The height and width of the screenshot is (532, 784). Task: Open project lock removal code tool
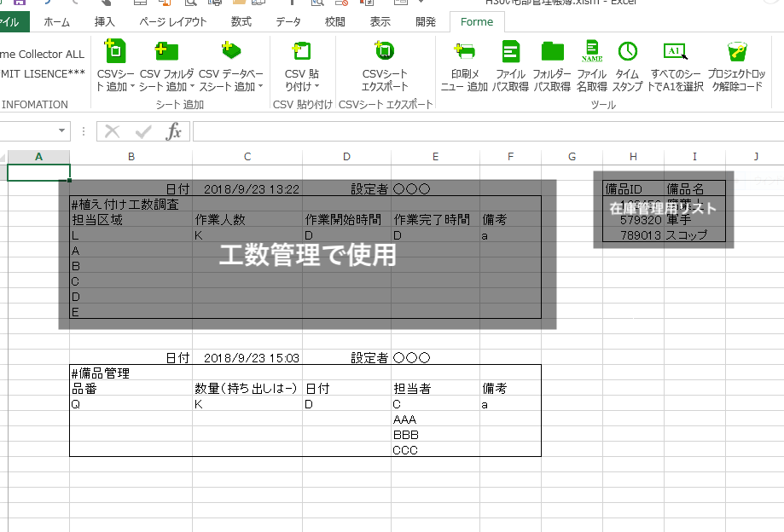tap(737, 50)
